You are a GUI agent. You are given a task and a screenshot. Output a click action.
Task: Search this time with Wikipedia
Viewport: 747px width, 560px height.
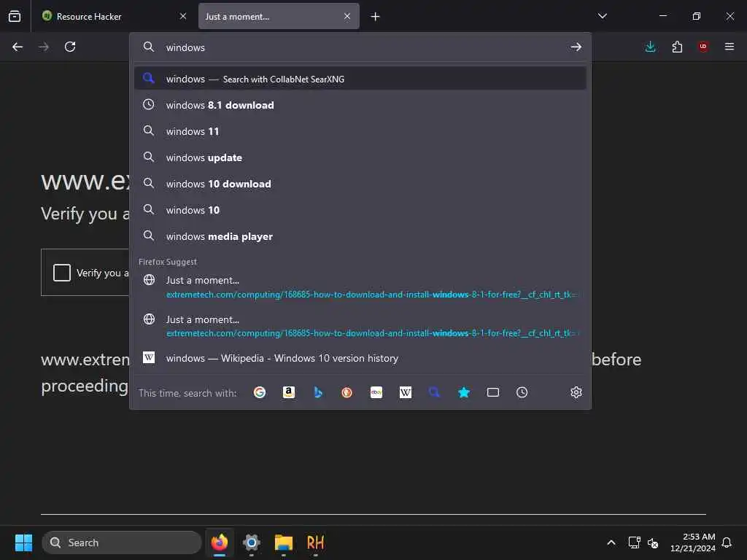406,392
